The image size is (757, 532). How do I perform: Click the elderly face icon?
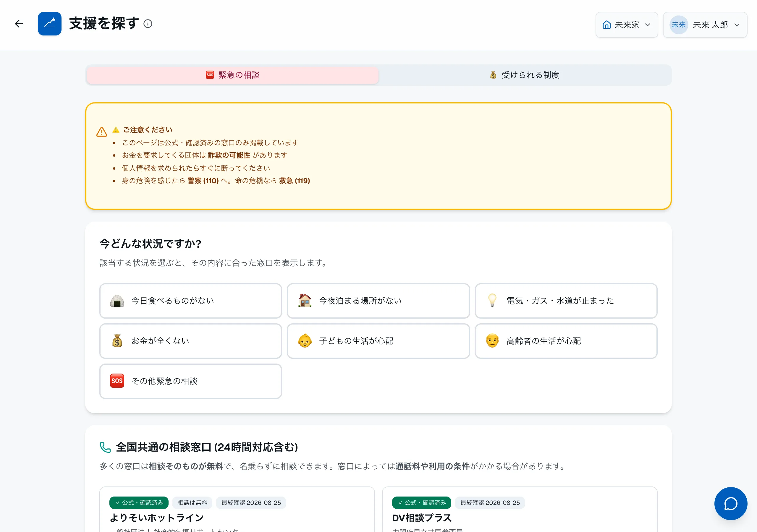[x=492, y=341]
